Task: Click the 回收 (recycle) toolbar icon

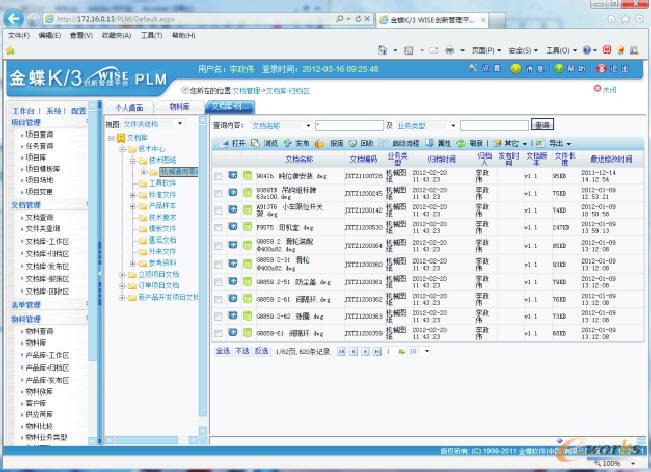Action: [352, 143]
